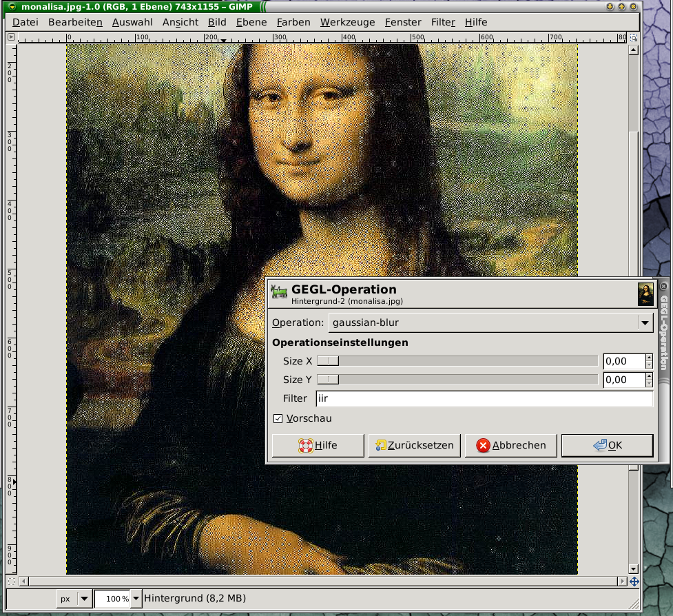Confirm the operation with OK
This screenshot has height=616, width=673.
point(608,446)
